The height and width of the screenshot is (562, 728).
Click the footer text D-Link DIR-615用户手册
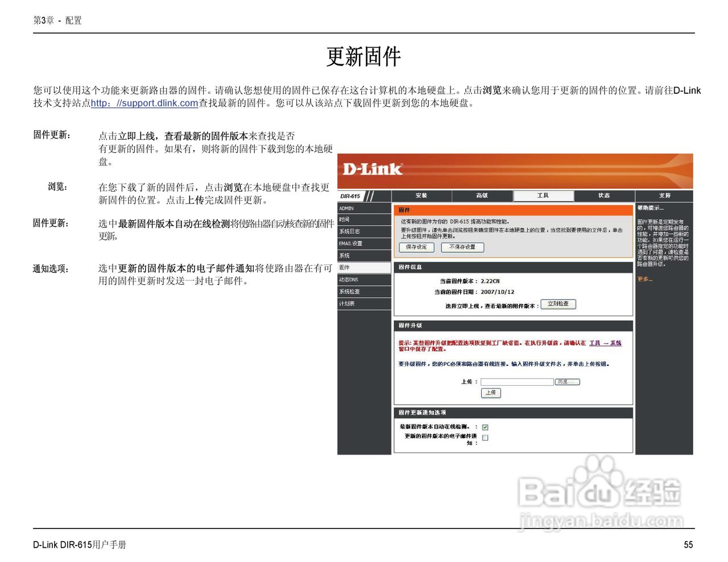point(80,544)
